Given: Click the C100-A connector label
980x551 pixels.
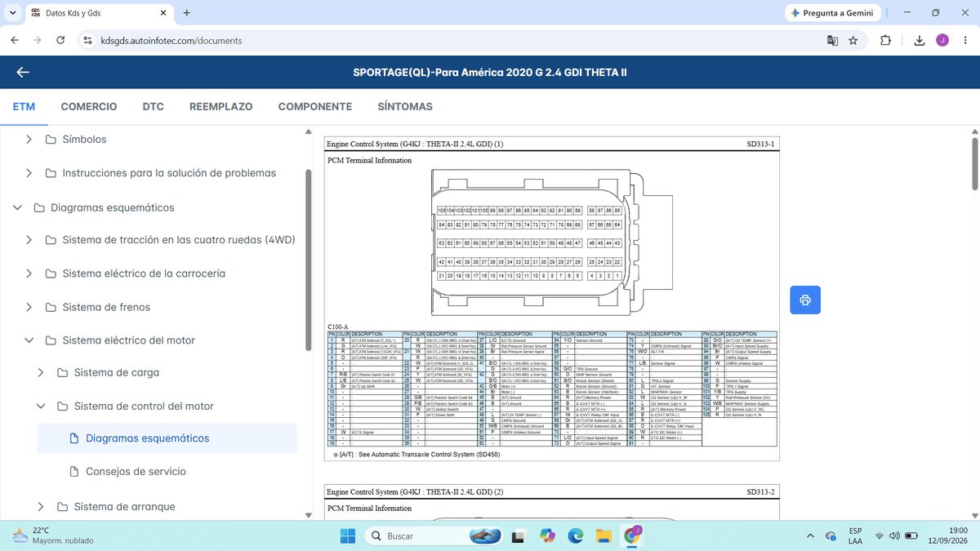Looking at the screenshot, I should [x=339, y=327].
